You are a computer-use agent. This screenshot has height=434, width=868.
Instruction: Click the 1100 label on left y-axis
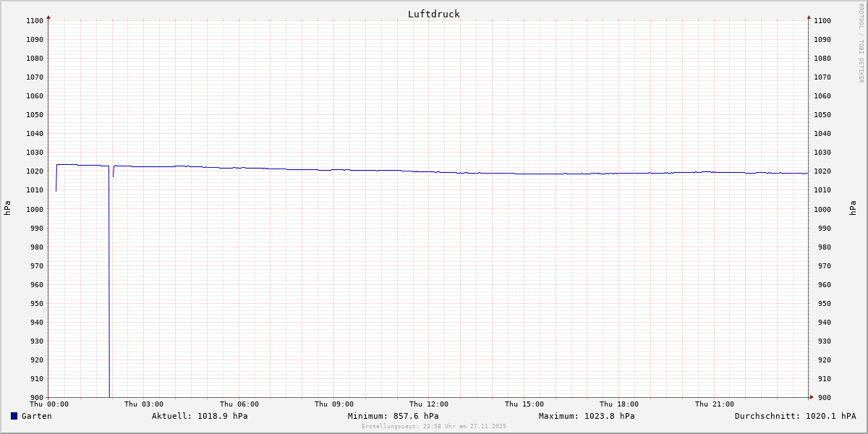coord(35,21)
